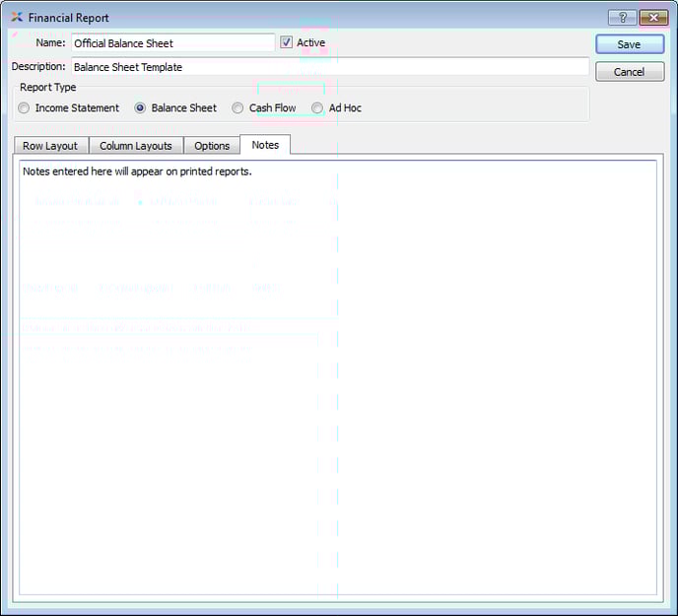Open help with the question mark button
This screenshot has height=616, width=678.
[x=621, y=18]
